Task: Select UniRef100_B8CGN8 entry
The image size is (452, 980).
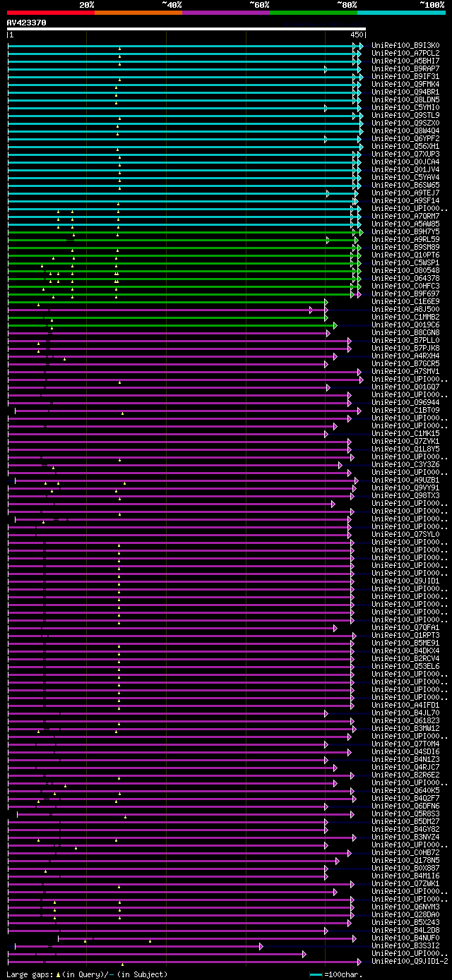Action: coord(406,333)
